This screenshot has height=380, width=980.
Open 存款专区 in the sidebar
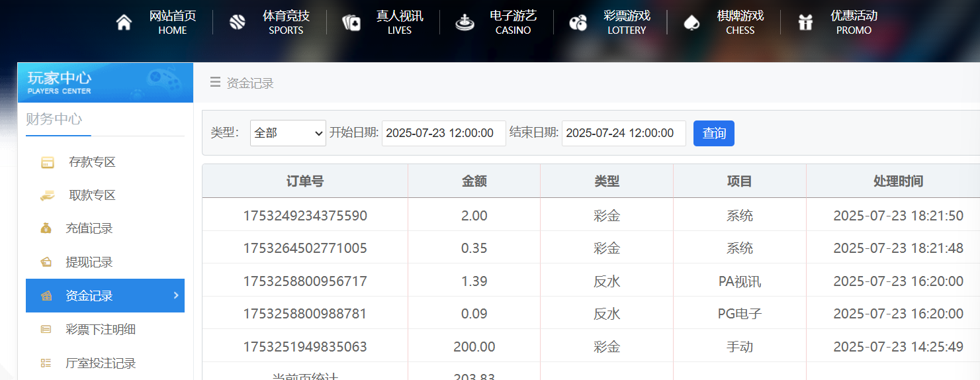(x=92, y=162)
